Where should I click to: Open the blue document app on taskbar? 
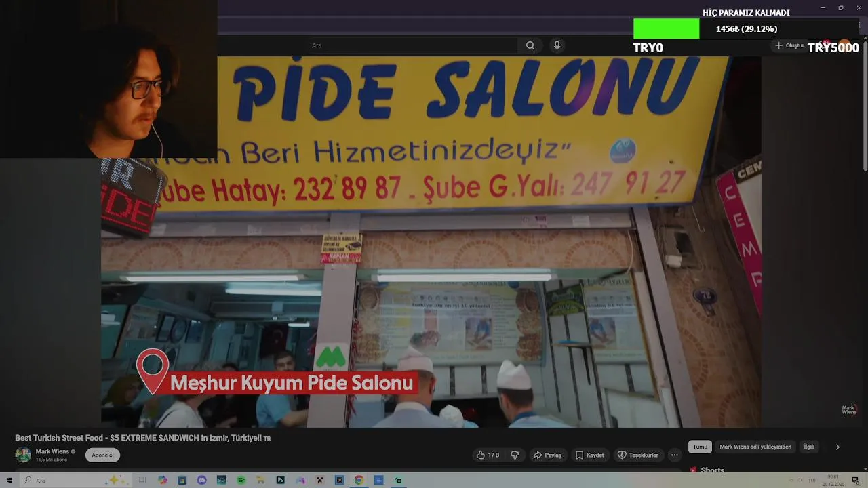[378, 480]
